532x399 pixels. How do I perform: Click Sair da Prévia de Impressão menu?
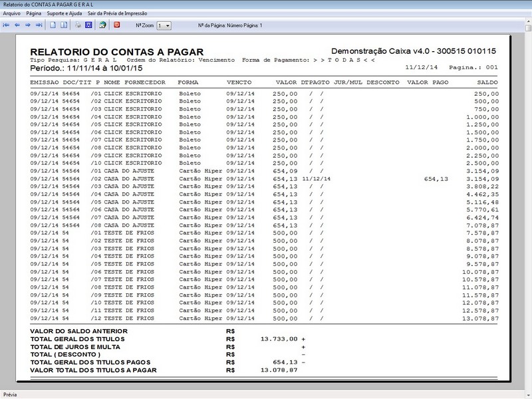coord(118,13)
